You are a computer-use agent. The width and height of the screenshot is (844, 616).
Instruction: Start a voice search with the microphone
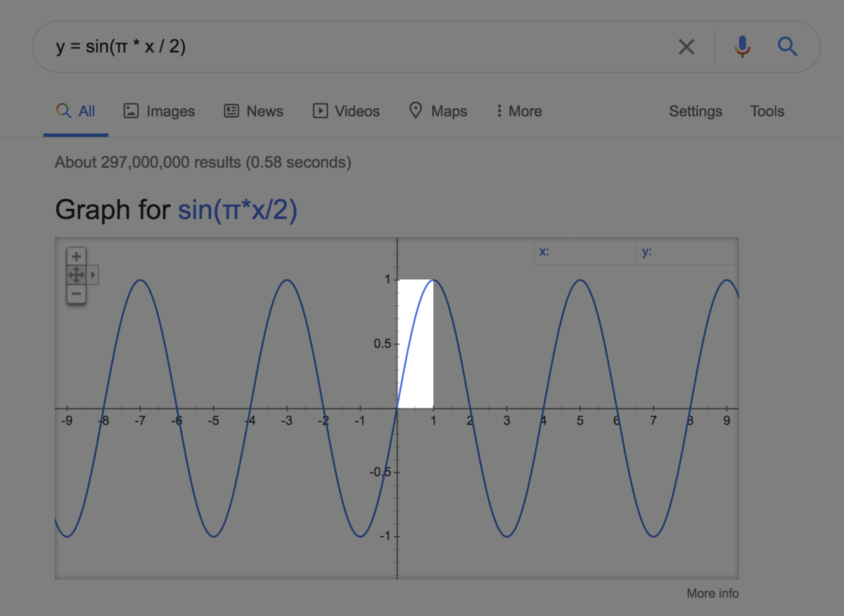[x=742, y=47]
